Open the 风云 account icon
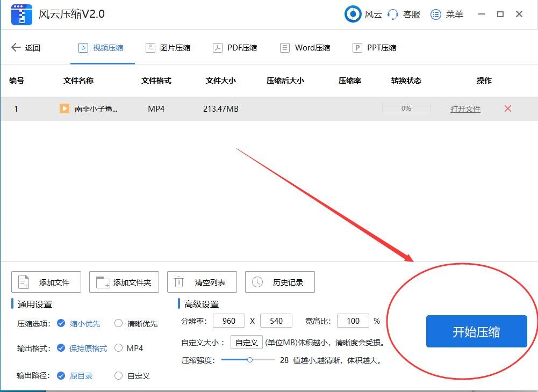 353,14
